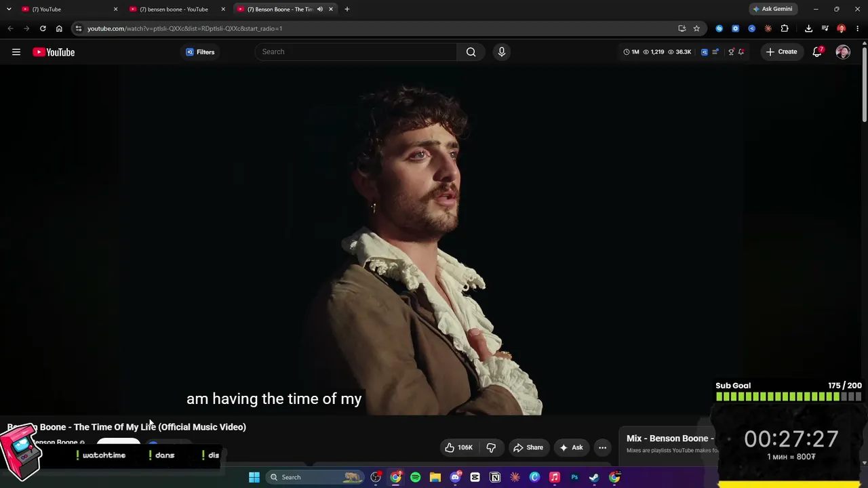Image resolution: width=868 pixels, height=488 pixels.
Task: Click the "1,219" views stat
Action: pyautogui.click(x=654, y=52)
